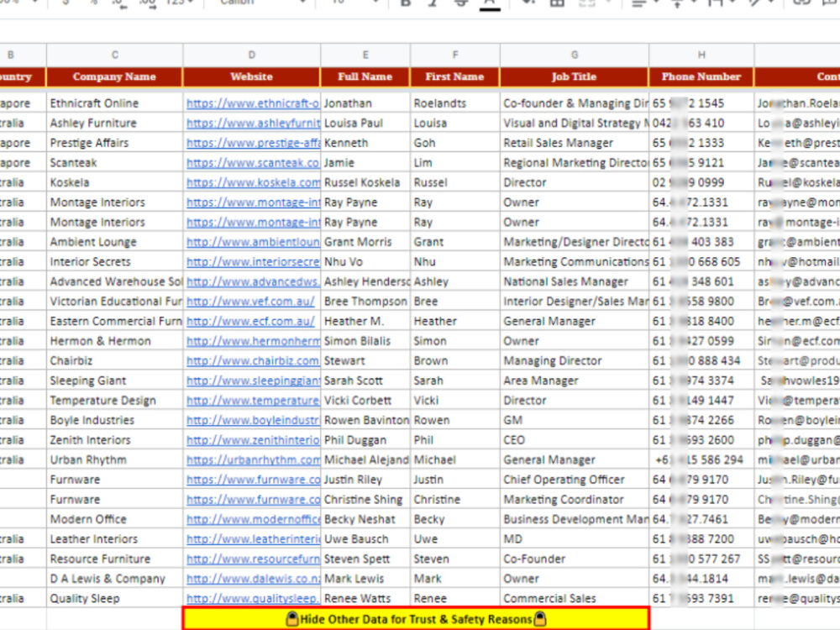
Task: Select the Grant Morris full name cell
Action: pyautogui.click(x=365, y=242)
